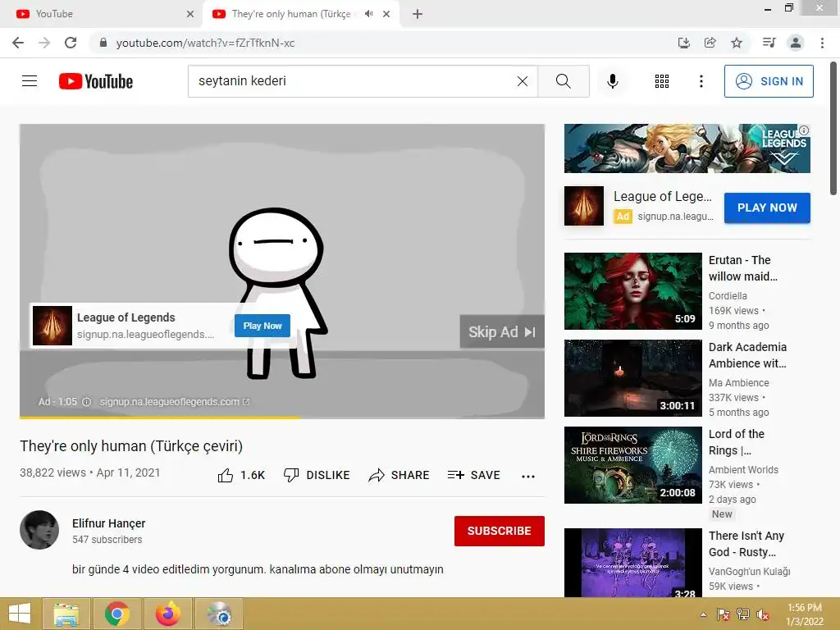Viewport: 840px width, 630px height.
Task: Skip the League of Legends ad
Action: pos(502,332)
